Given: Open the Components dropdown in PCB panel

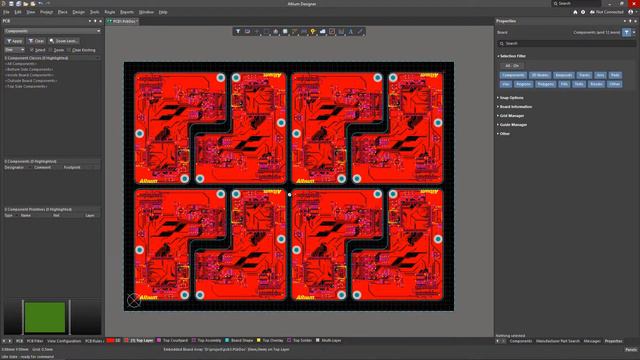Looking at the screenshot, I should coord(52,31).
